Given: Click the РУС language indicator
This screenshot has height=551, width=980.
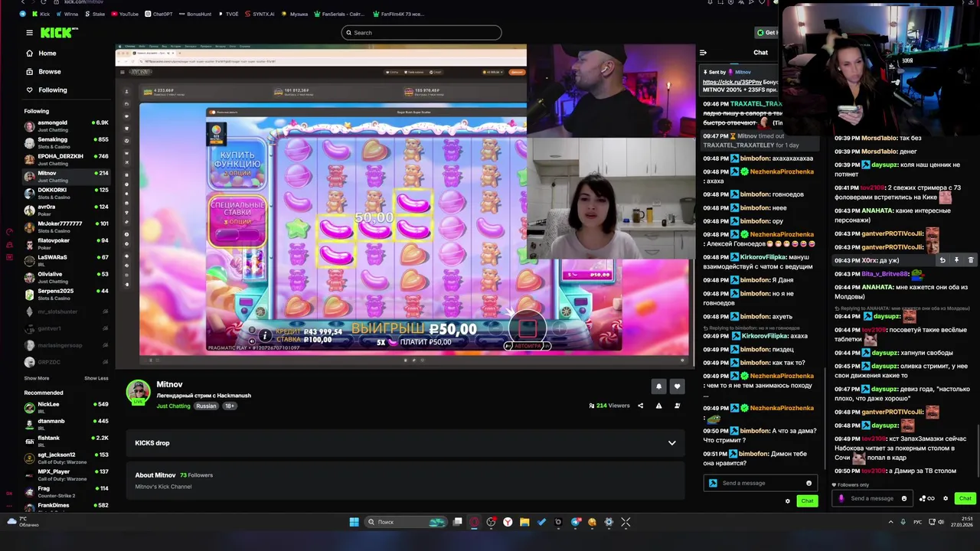Looking at the screenshot, I should point(917,522).
